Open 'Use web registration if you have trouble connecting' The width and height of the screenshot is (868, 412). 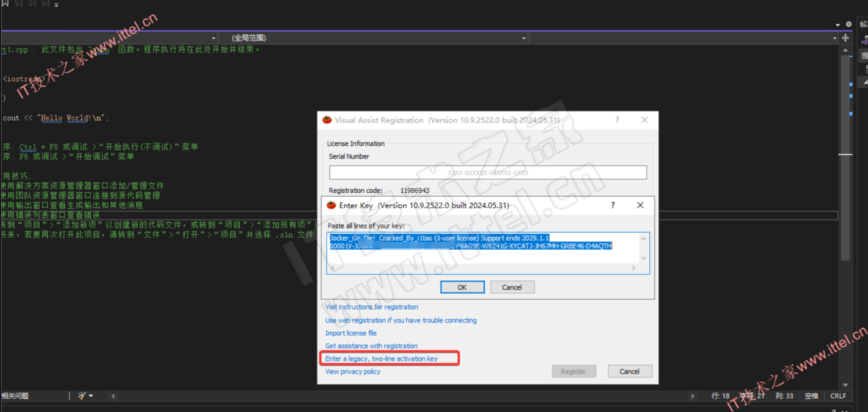pos(400,320)
